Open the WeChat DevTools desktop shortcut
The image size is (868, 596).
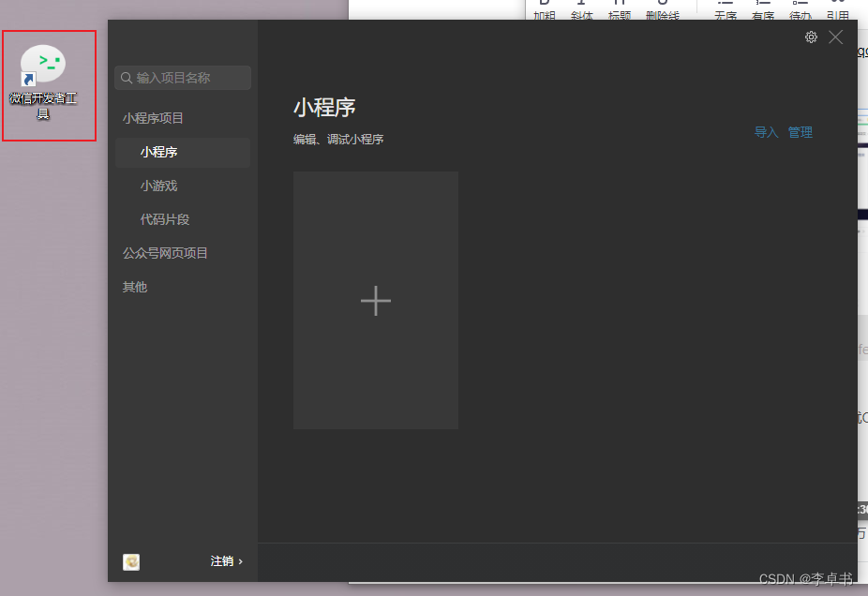coord(43,82)
